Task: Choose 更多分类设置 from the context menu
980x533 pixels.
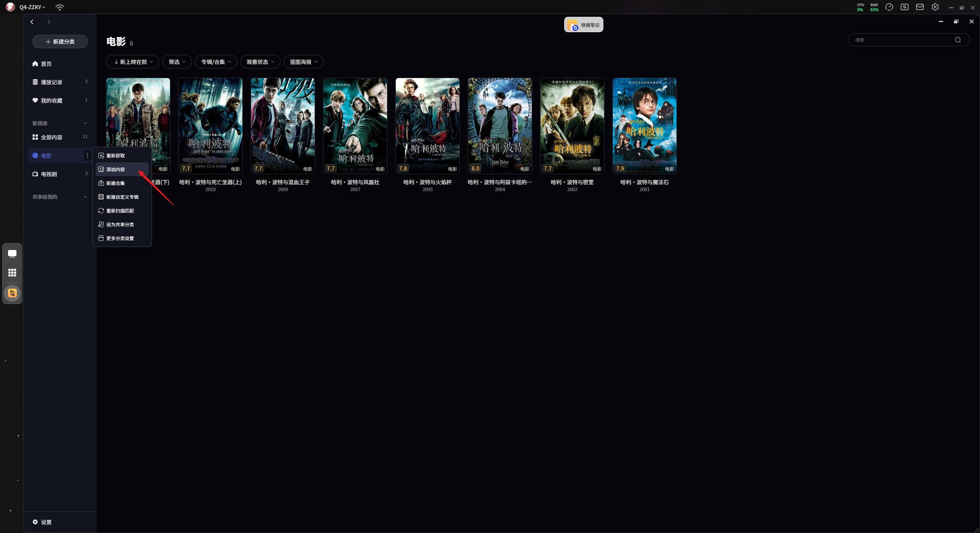Action: [x=122, y=238]
